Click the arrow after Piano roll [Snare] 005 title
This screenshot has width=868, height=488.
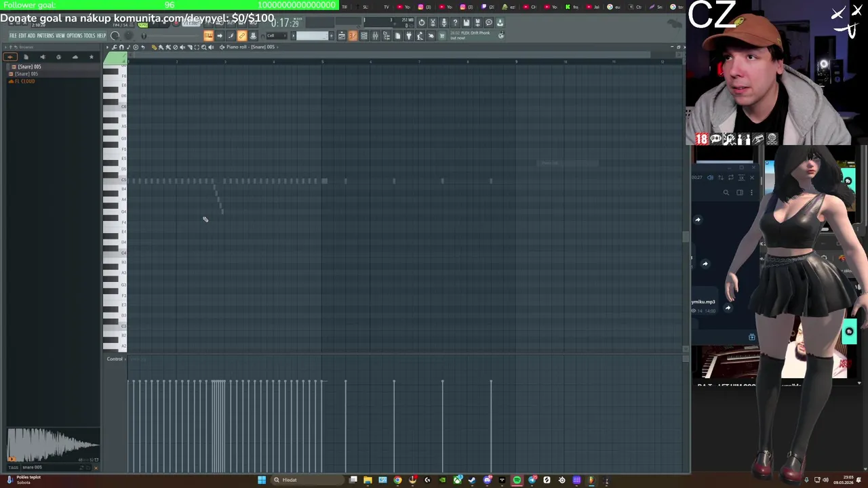coord(277,47)
